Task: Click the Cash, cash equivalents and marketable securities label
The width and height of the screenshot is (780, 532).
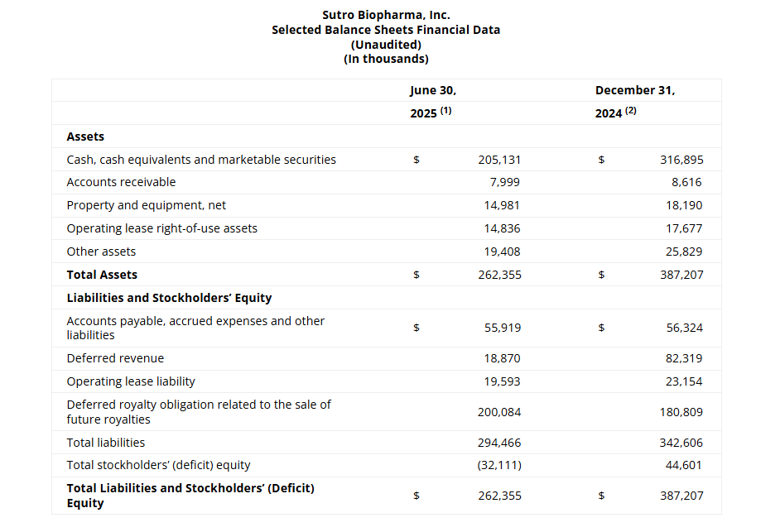Action: 201,160
